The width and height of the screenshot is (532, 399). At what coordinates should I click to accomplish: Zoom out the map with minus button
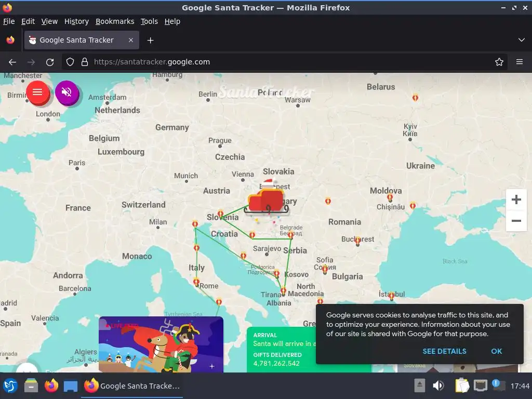click(516, 221)
